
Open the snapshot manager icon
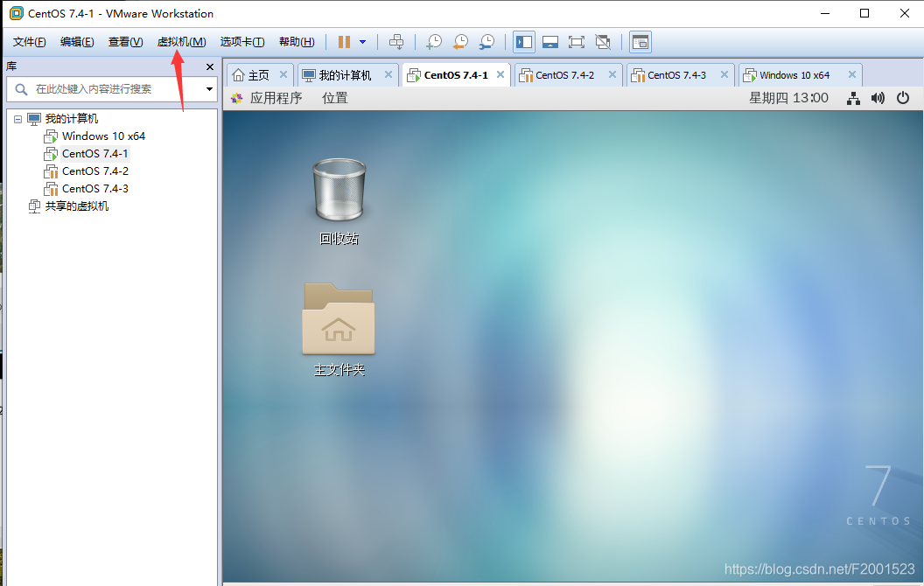[486, 42]
